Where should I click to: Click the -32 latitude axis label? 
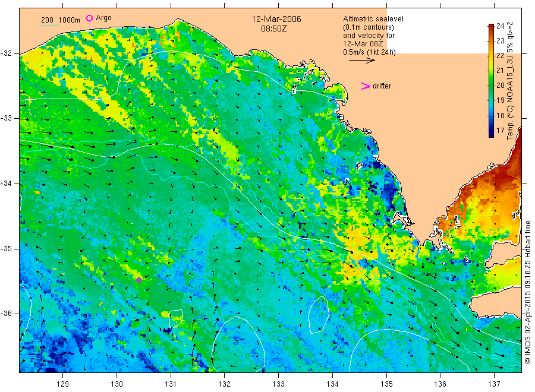click(x=6, y=53)
